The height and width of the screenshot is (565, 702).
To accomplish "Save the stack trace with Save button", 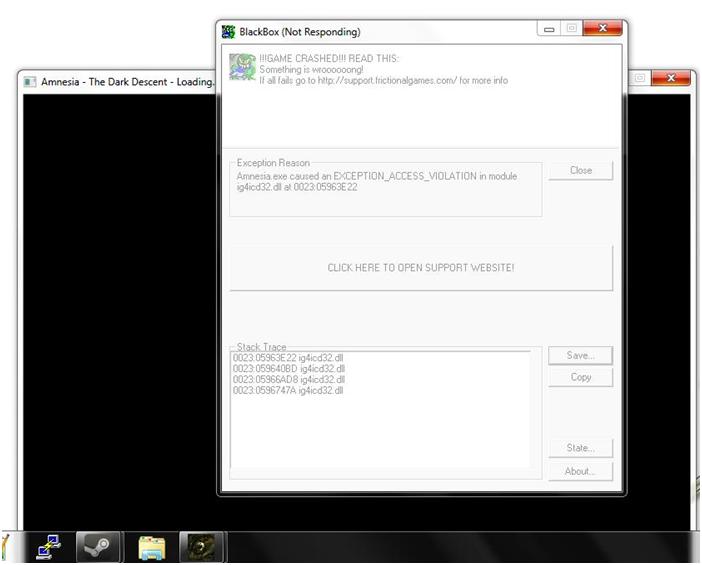I will 580,355.
